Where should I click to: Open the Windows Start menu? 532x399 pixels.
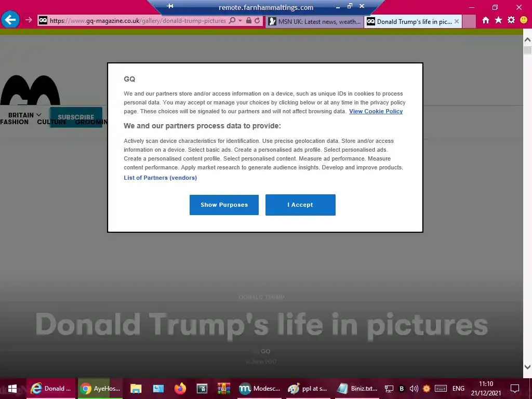click(x=12, y=389)
